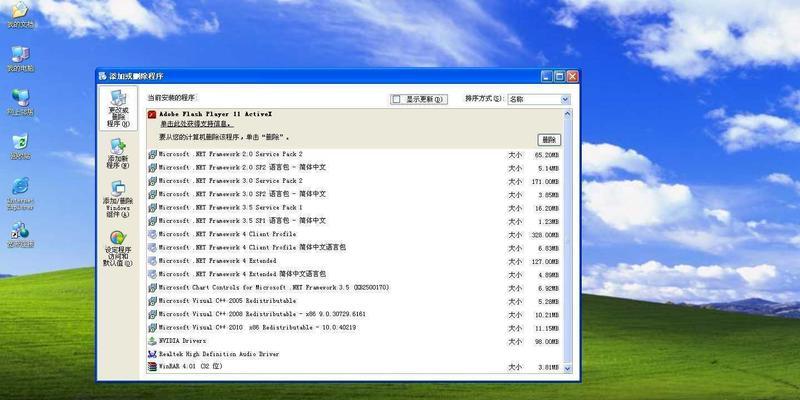Click the Remove (删除) button for Flash Player

pyautogui.click(x=549, y=140)
